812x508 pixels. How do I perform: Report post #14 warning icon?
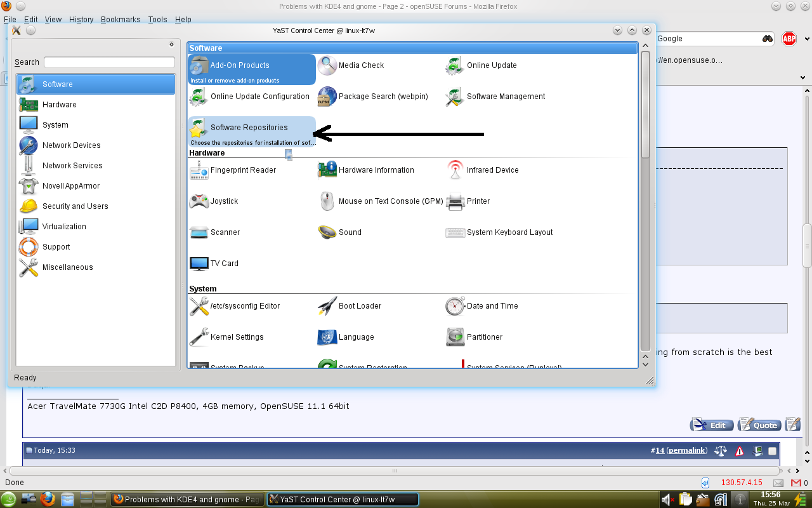point(740,451)
